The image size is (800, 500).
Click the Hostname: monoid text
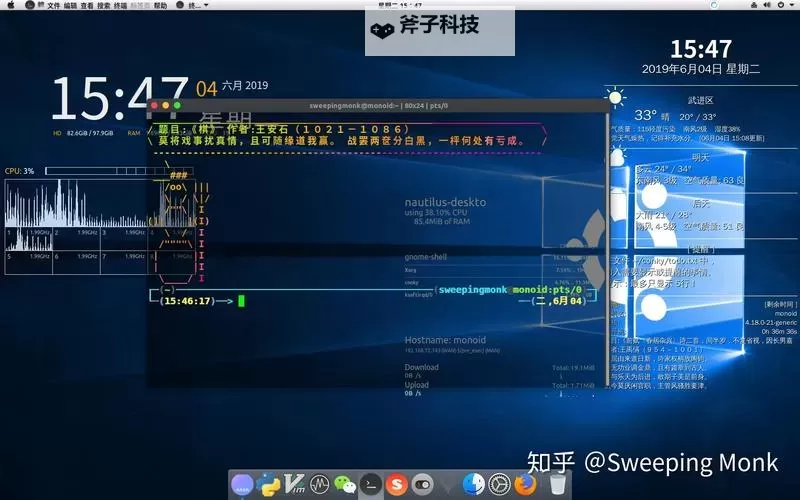coord(445,340)
